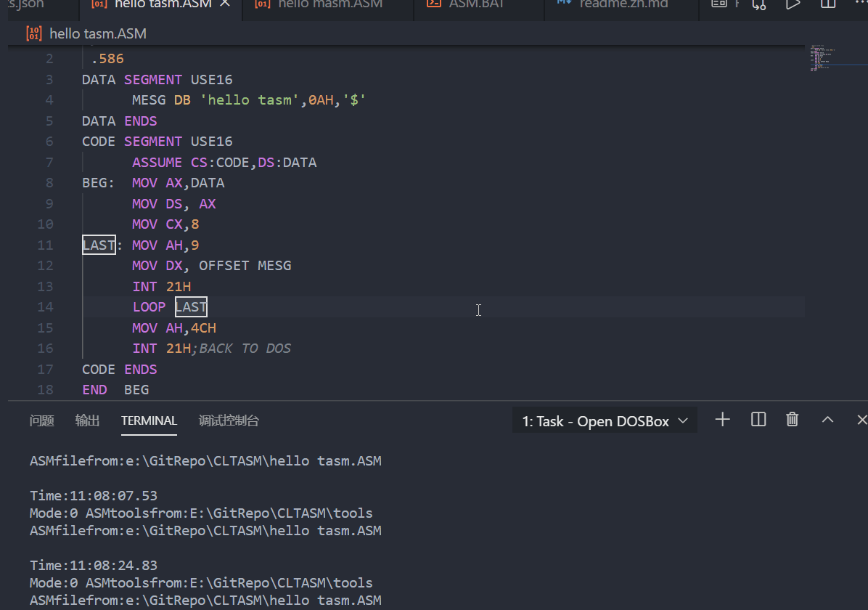Viewport: 868px width, 610px height.
Task: Click the first ASMfilefrom terminal line
Action: point(205,461)
